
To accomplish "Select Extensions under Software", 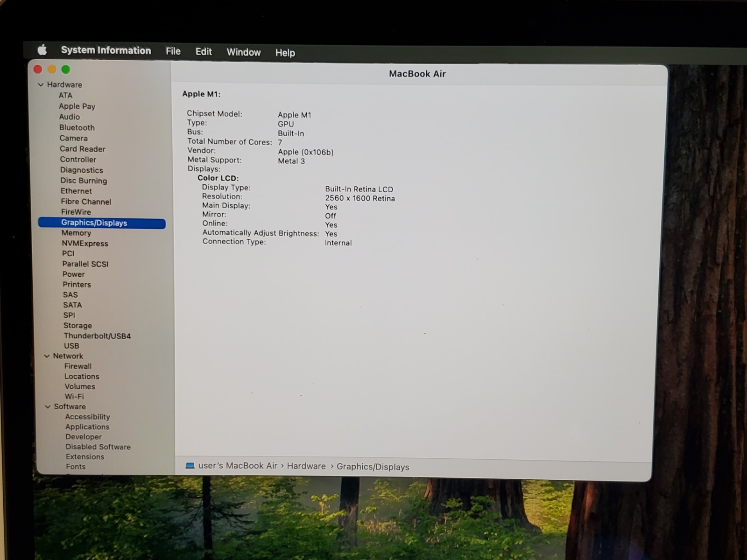I will (85, 457).
